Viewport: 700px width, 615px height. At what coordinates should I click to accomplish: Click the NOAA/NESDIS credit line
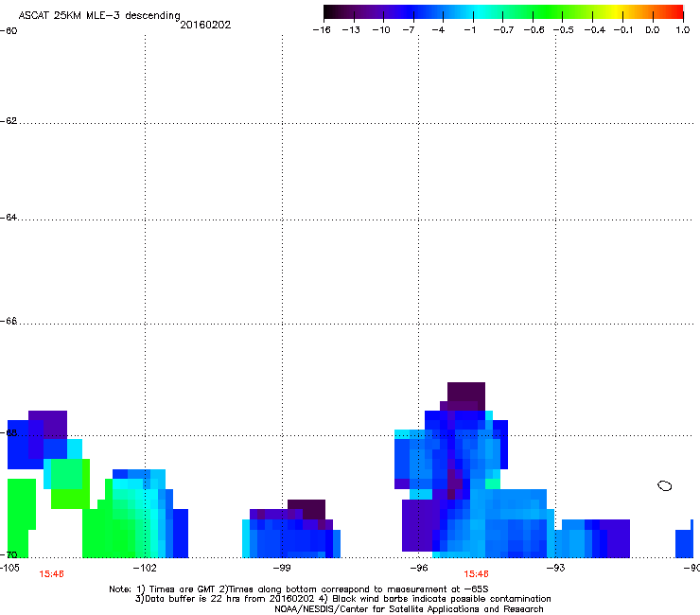[409, 608]
